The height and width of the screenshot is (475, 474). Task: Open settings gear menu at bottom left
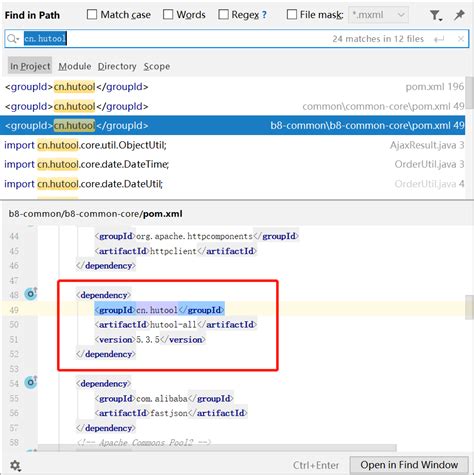15,465
